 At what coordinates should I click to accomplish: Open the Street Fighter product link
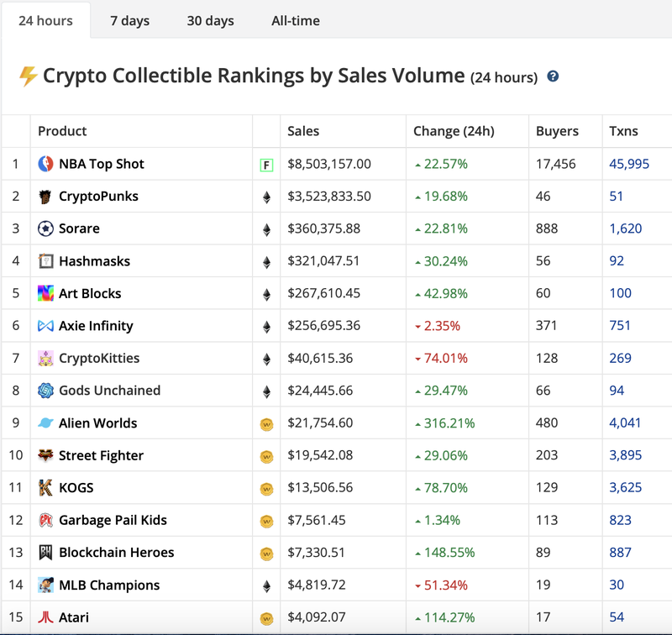click(x=101, y=455)
